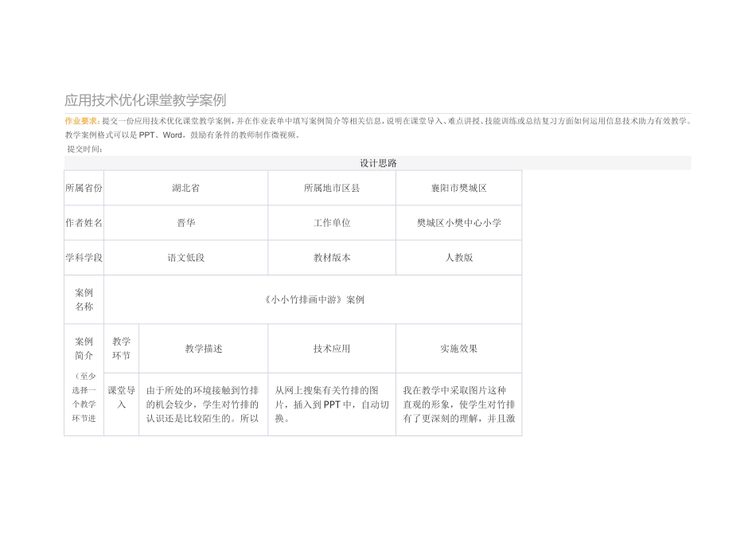Click the 所属省份 cell

coord(84,188)
